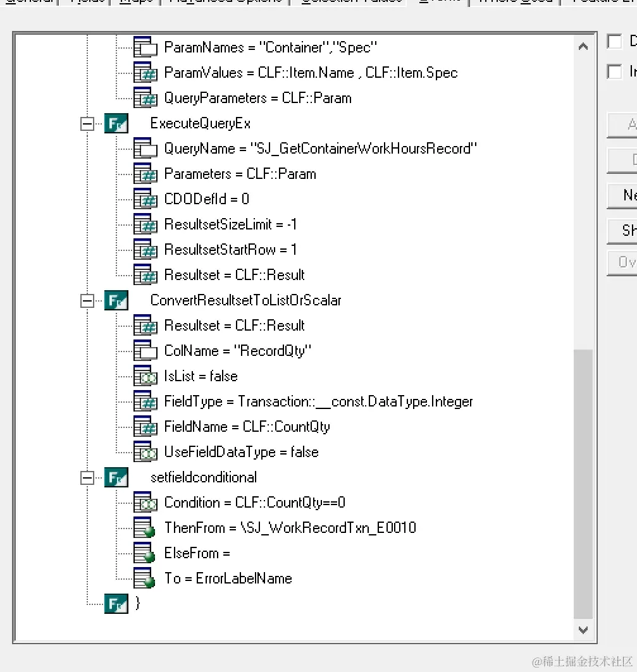Click the green-dot icon beside ElseFrom =
Screen dimensions: 637x672
[144, 553]
